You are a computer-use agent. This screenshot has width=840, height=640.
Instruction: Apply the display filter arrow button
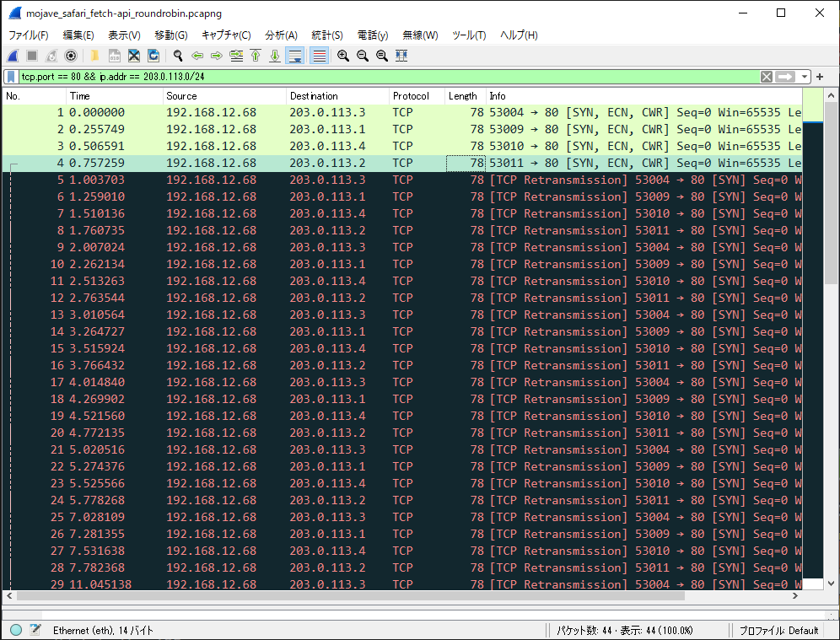(x=785, y=77)
